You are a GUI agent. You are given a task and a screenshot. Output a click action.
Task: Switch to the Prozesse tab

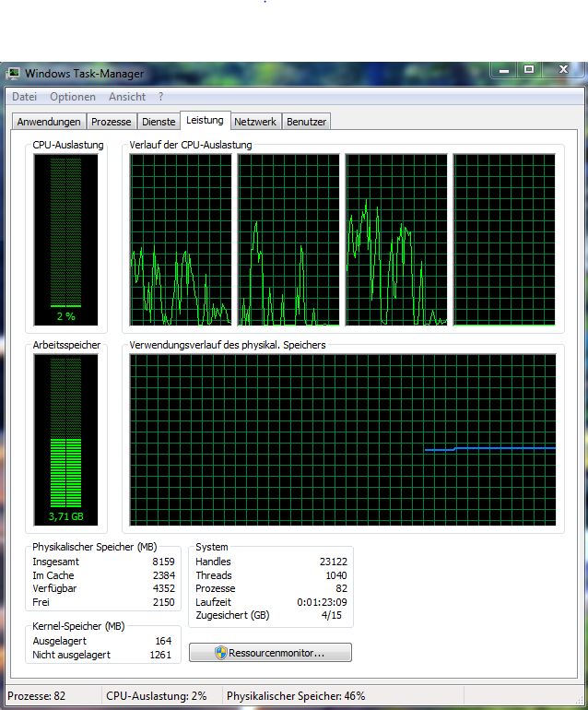[111, 122]
